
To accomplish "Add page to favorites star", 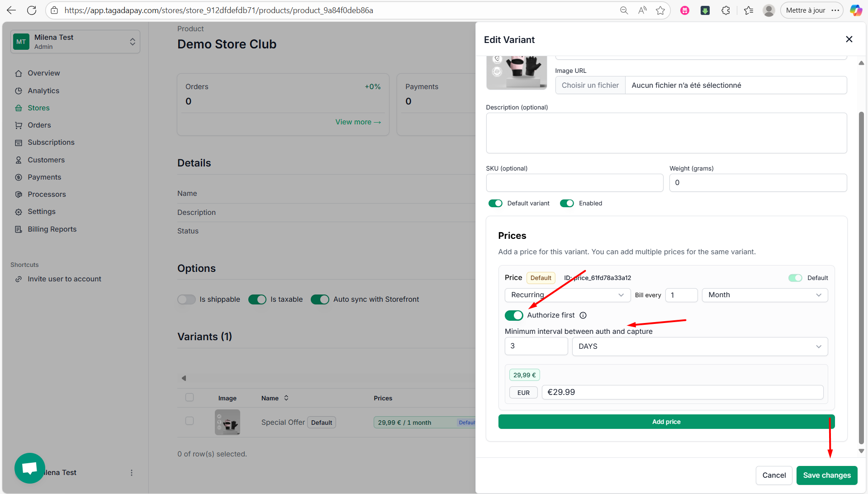I will (x=660, y=10).
